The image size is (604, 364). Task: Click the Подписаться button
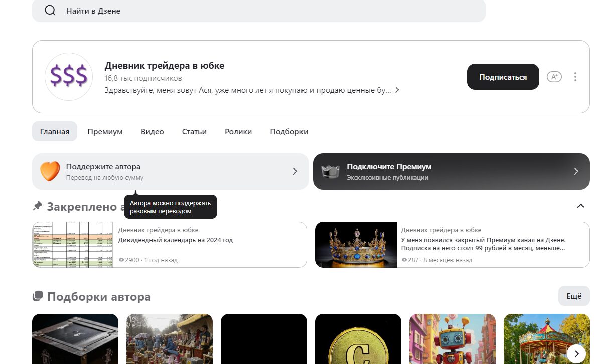coord(503,77)
